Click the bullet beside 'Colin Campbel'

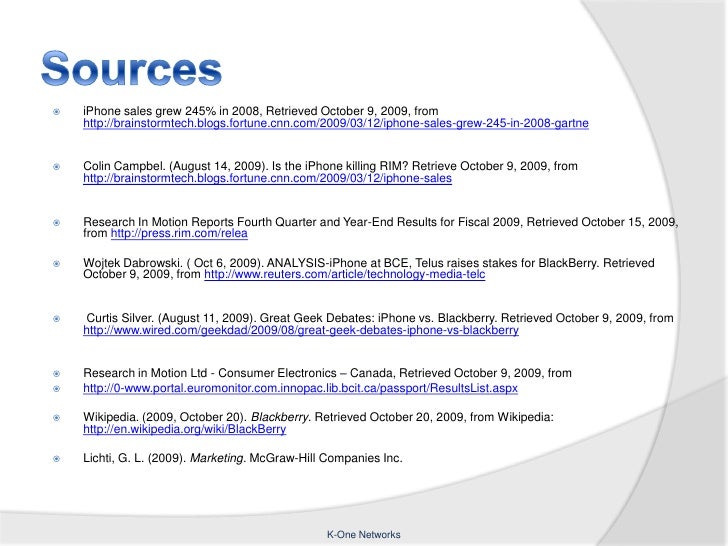click(57, 167)
